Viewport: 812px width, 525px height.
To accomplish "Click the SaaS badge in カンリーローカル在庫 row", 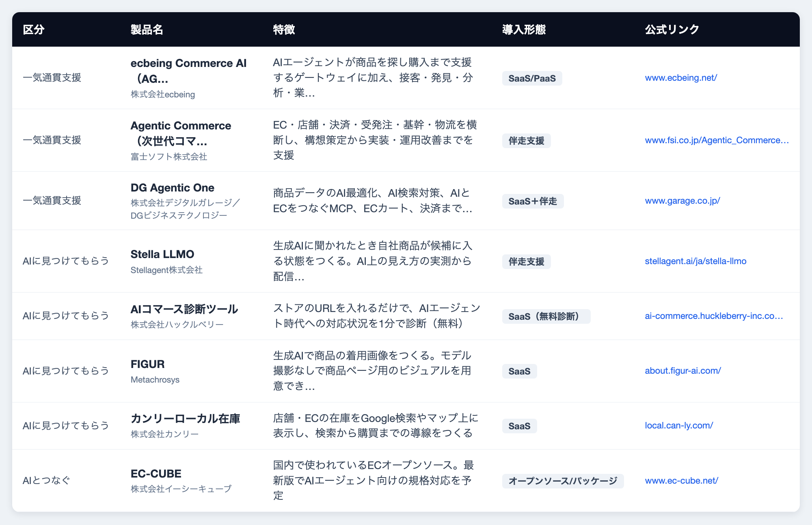I will click(x=519, y=426).
